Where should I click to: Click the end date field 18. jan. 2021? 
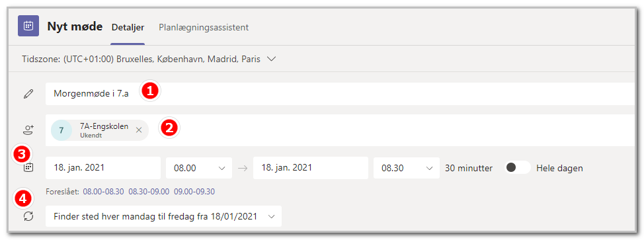pos(311,168)
